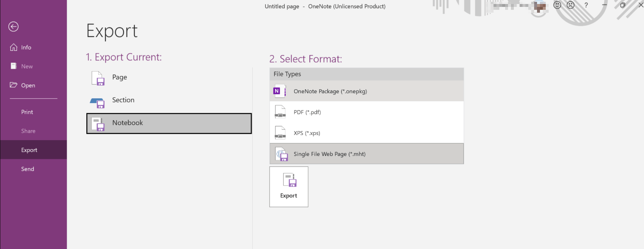Click the Single File Web Page icon
Screen dimensions: 644x249
pos(281,154)
